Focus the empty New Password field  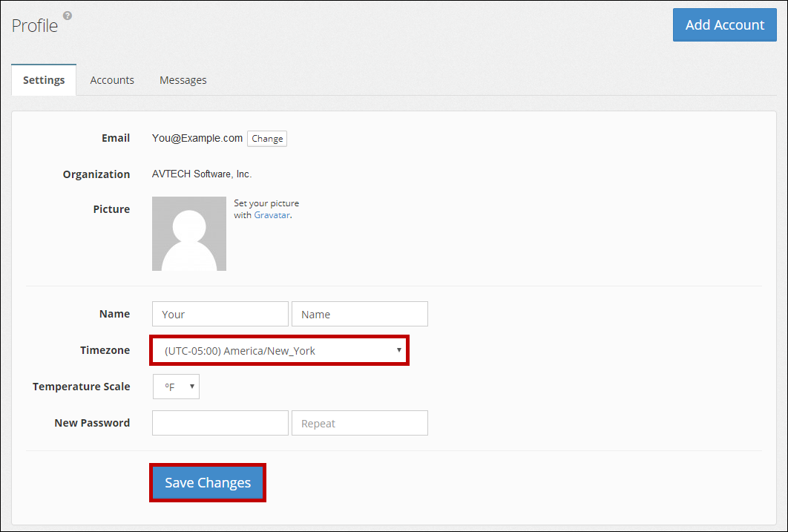coord(220,423)
